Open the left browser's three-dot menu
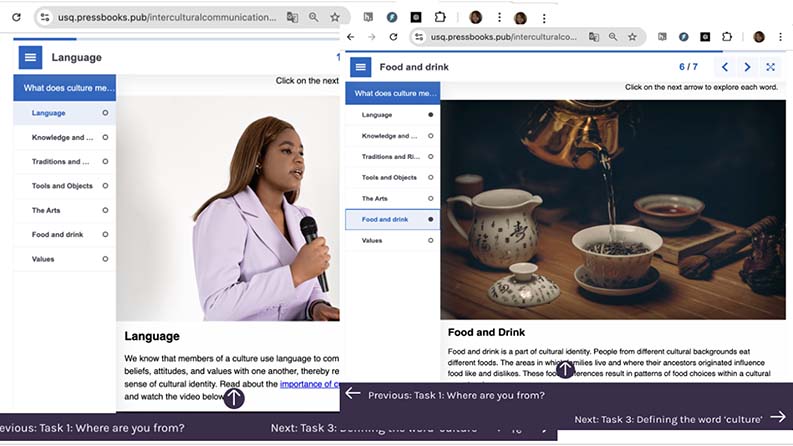 point(545,17)
